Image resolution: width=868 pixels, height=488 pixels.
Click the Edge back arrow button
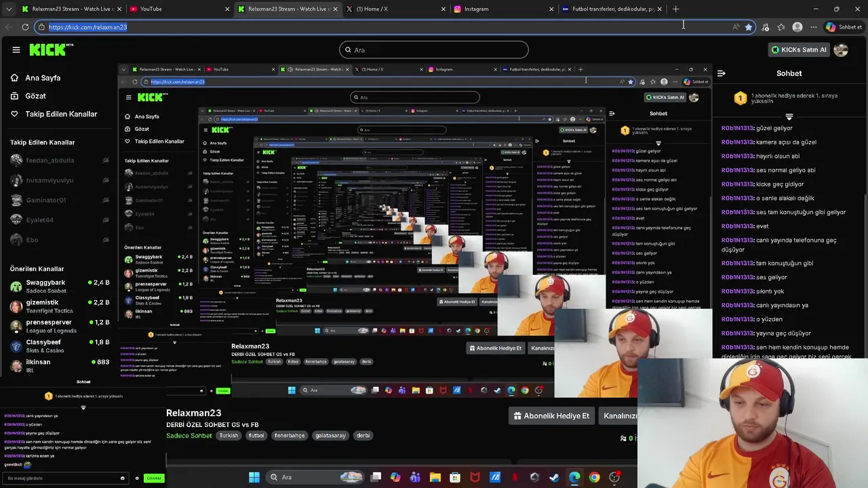point(8,27)
